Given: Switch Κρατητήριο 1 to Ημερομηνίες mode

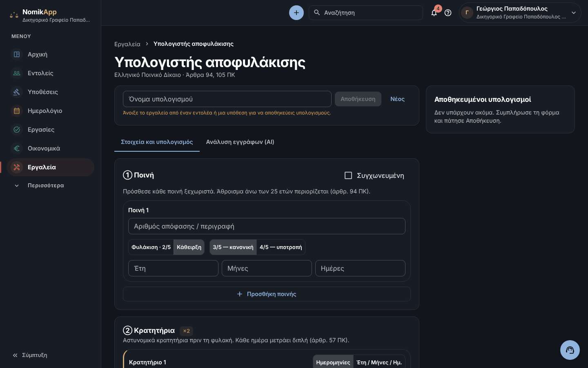Looking at the screenshot, I should pyautogui.click(x=333, y=362).
